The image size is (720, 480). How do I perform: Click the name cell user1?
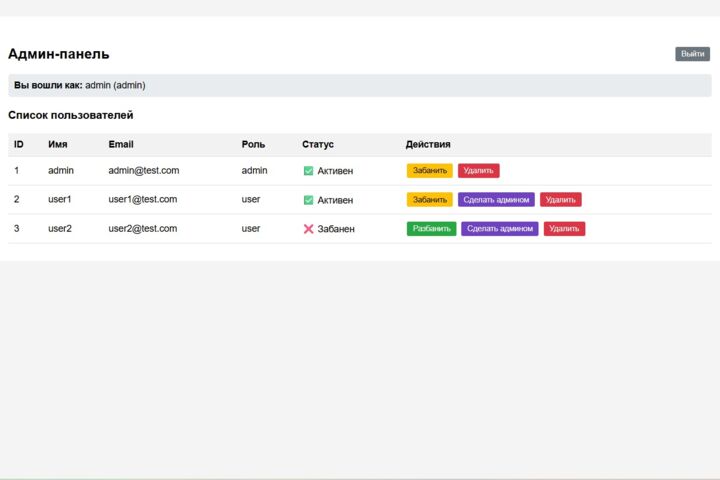(x=60, y=199)
